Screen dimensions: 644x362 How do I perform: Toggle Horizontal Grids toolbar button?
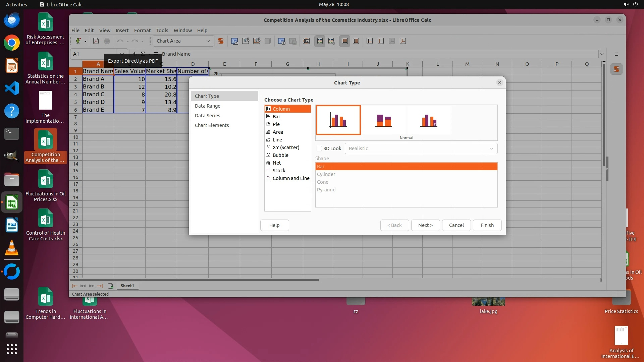click(x=344, y=41)
